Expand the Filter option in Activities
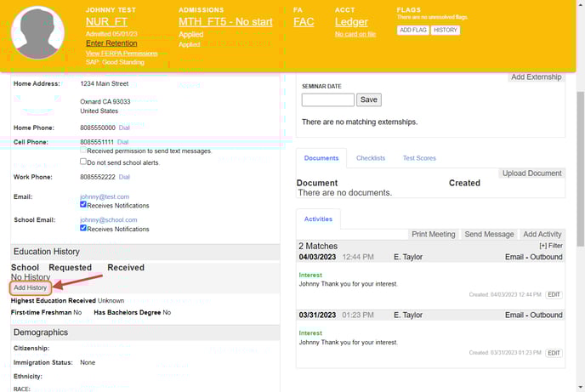 click(550, 246)
